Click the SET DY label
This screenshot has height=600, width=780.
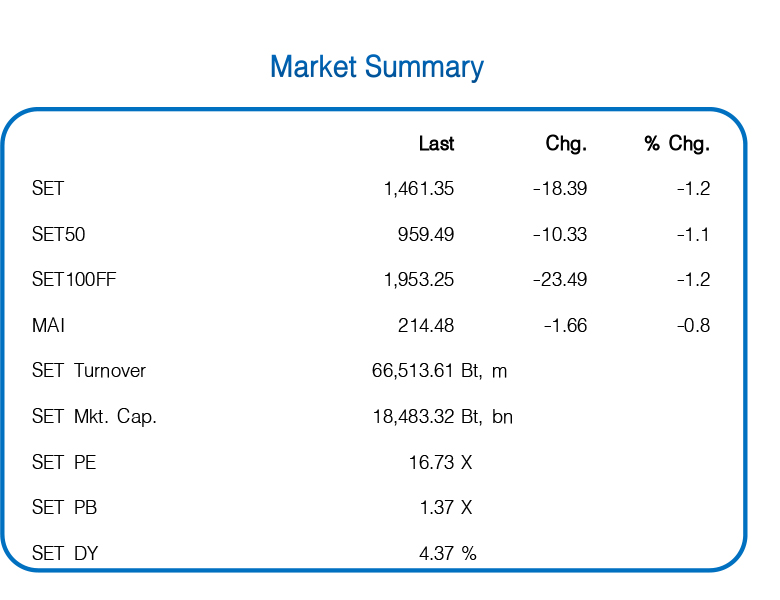(x=65, y=553)
